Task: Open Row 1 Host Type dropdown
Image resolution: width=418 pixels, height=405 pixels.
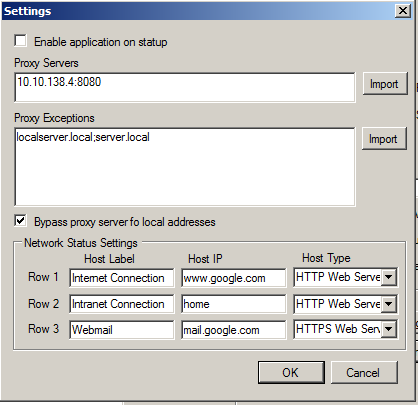Action: point(389,277)
